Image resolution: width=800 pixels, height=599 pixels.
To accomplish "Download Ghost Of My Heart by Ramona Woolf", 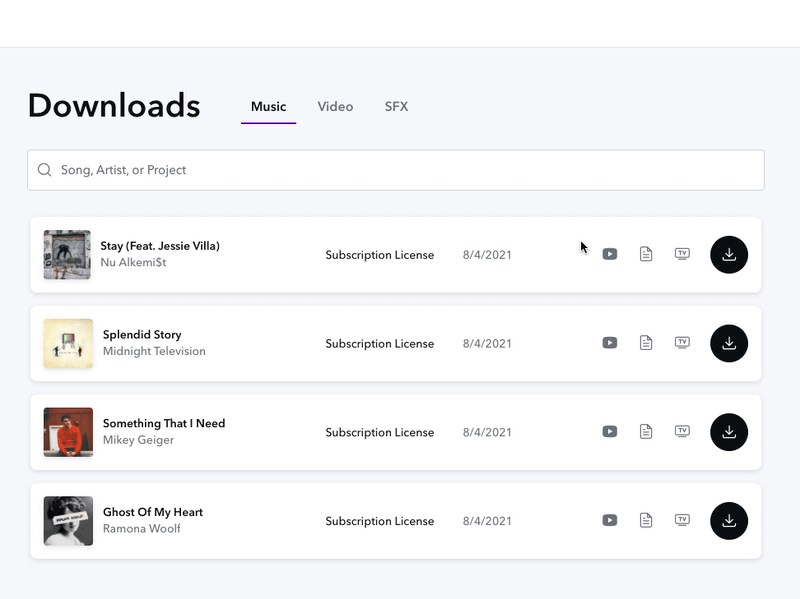I will pos(729,520).
